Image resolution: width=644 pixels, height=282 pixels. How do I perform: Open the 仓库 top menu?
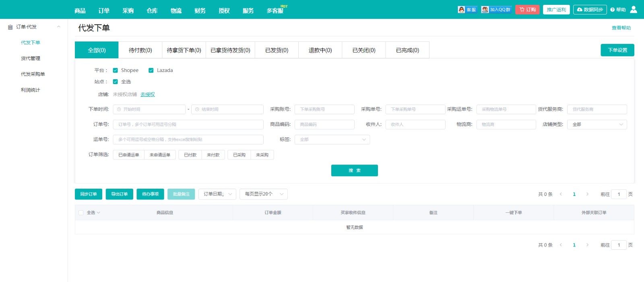tap(152, 10)
